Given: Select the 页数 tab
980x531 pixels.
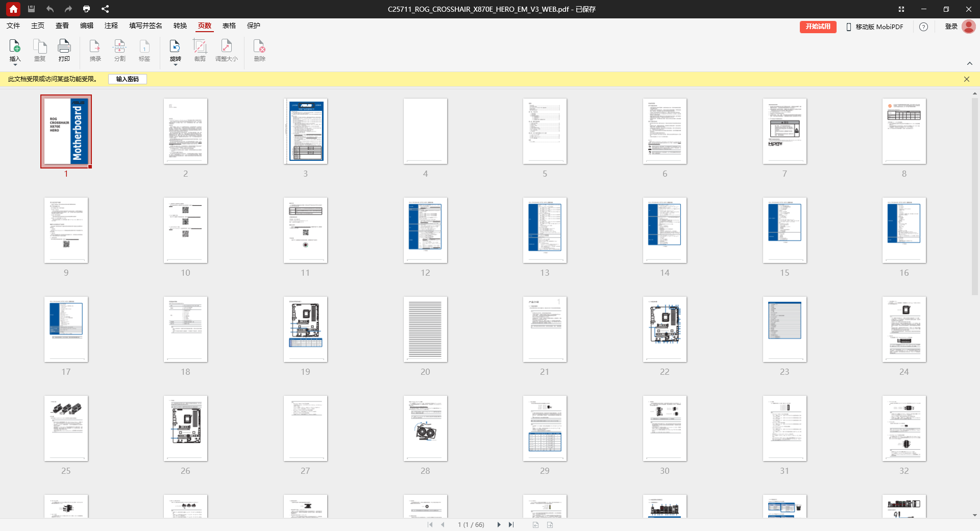Looking at the screenshot, I should 205,26.
